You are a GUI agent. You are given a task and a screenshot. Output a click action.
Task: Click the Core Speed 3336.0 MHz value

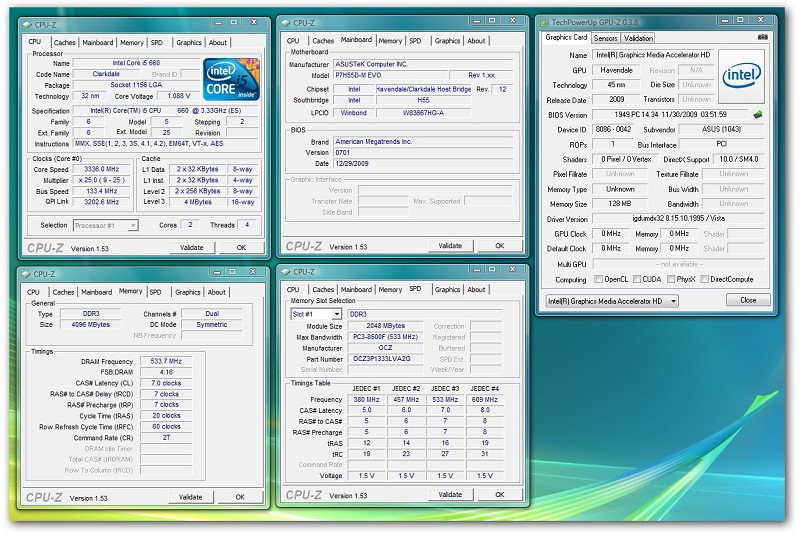click(102, 169)
